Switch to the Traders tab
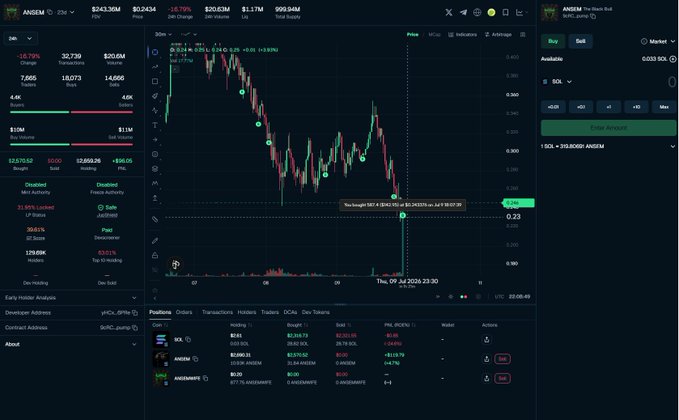 270,312
